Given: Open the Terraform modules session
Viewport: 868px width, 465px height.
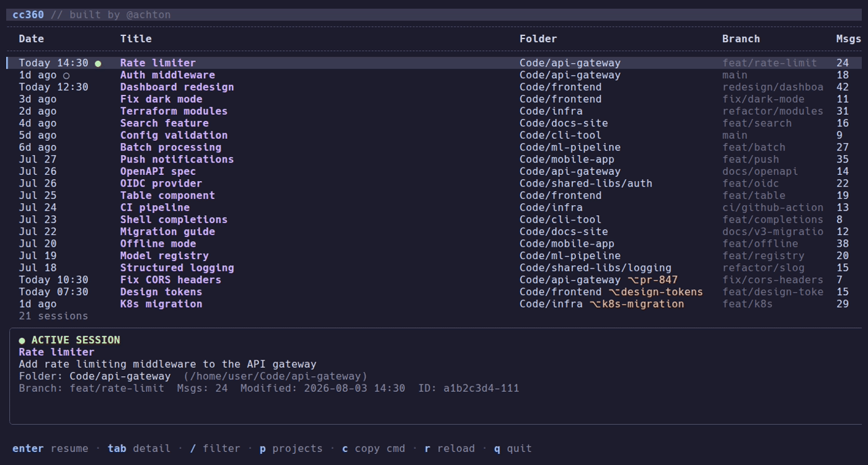Looking at the screenshot, I should coord(434,111).
